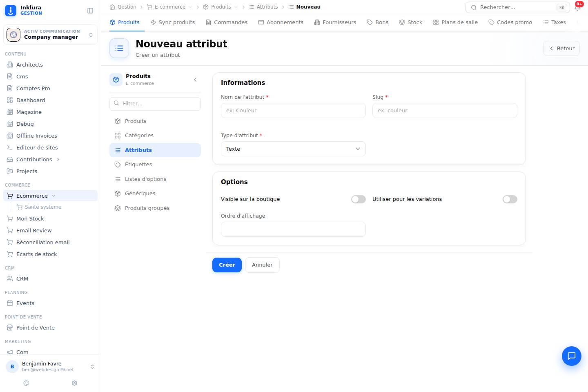Click the Mon Stock cart icon
Screen dimensions: 588x392
tap(10, 218)
